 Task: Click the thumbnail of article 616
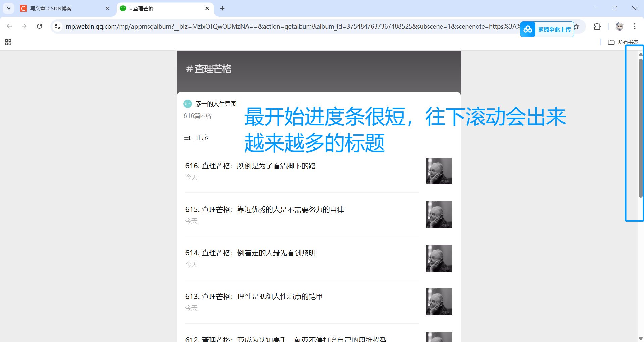pos(439,171)
